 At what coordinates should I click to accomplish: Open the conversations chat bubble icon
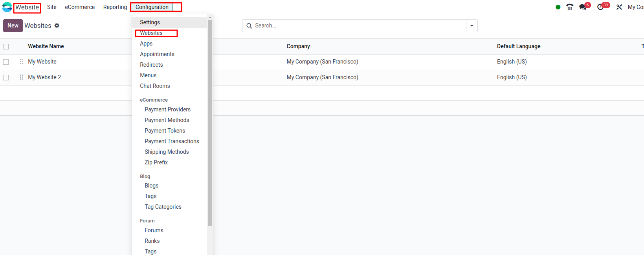click(583, 7)
